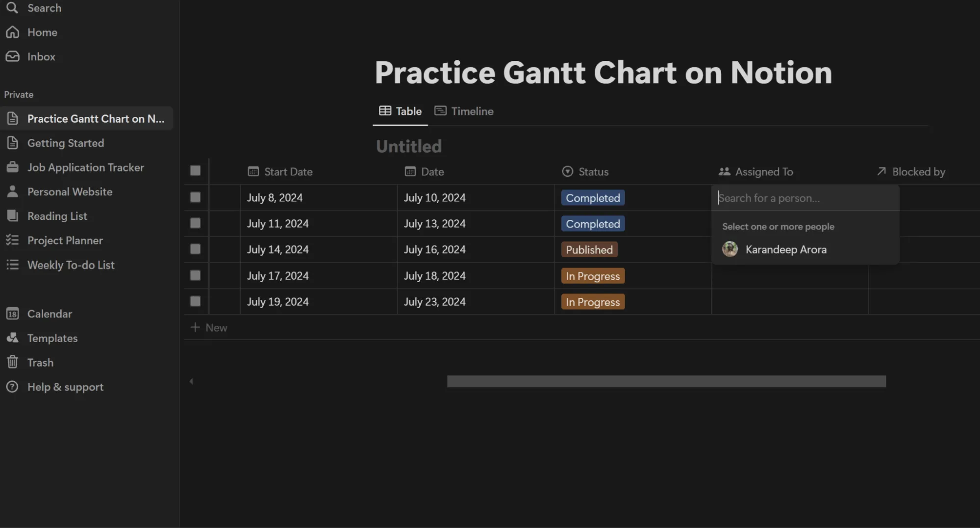Open the In Progress status of July 23 row

click(593, 302)
